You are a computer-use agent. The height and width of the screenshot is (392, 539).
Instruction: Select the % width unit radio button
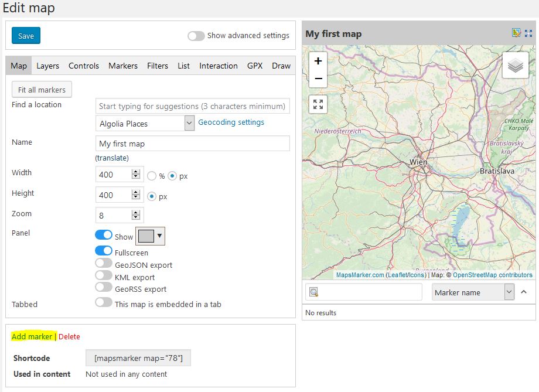point(152,176)
